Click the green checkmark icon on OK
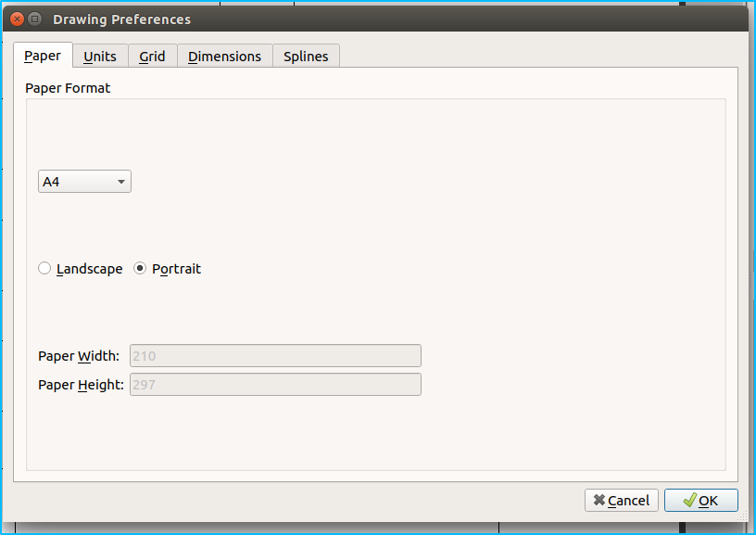 (688, 501)
